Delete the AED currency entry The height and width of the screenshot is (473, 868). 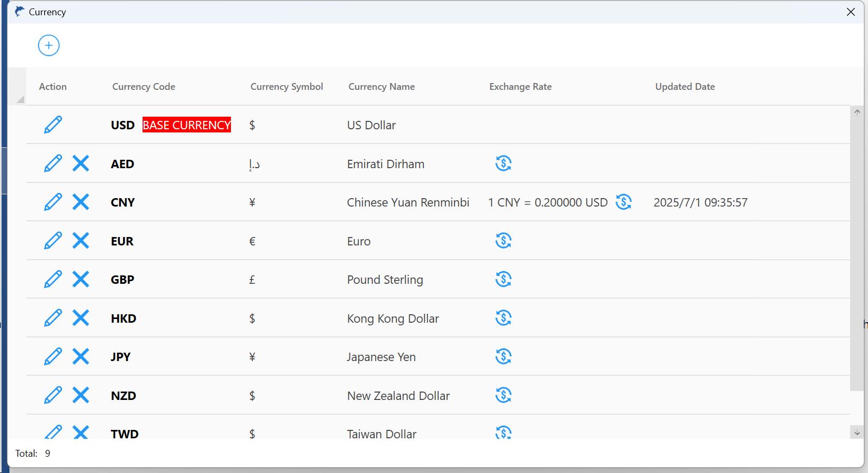click(x=80, y=163)
